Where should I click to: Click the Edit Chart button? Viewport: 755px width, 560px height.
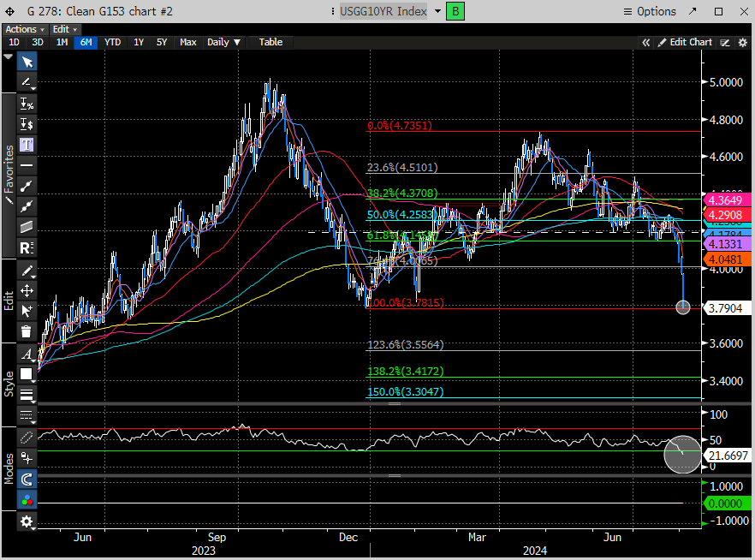tap(684, 42)
